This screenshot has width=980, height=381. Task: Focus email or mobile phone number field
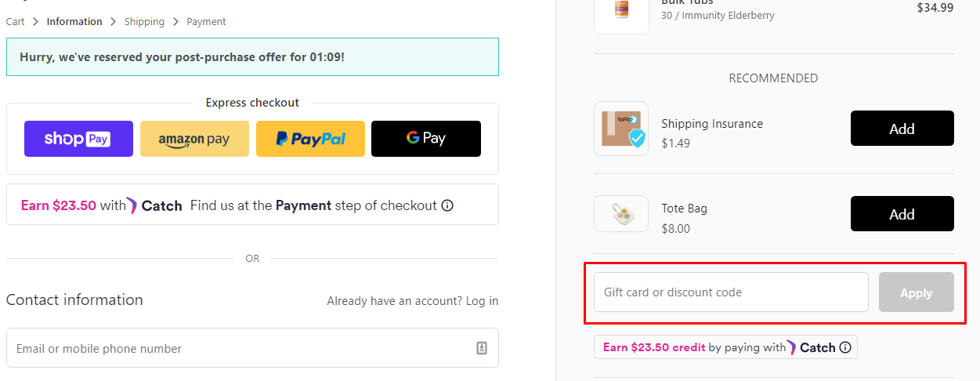pos(252,348)
